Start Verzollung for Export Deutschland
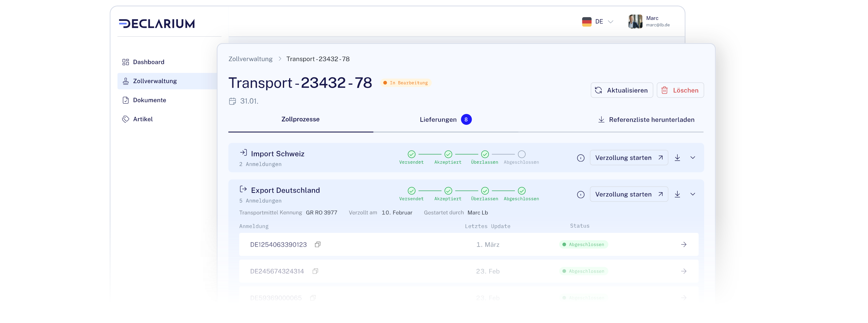The height and width of the screenshot is (323, 868). (x=629, y=194)
